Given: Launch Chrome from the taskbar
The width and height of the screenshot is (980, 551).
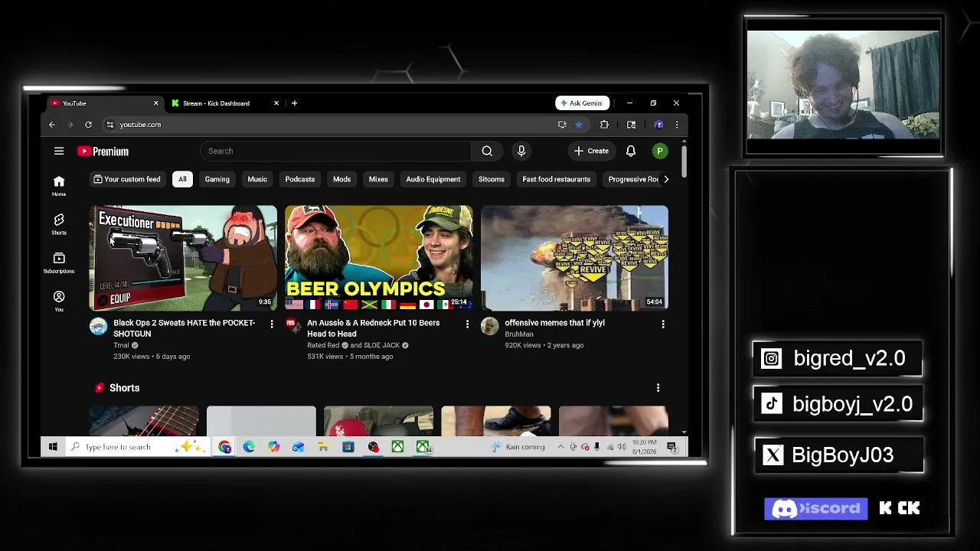Looking at the screenshot, I should click(224, 447).
